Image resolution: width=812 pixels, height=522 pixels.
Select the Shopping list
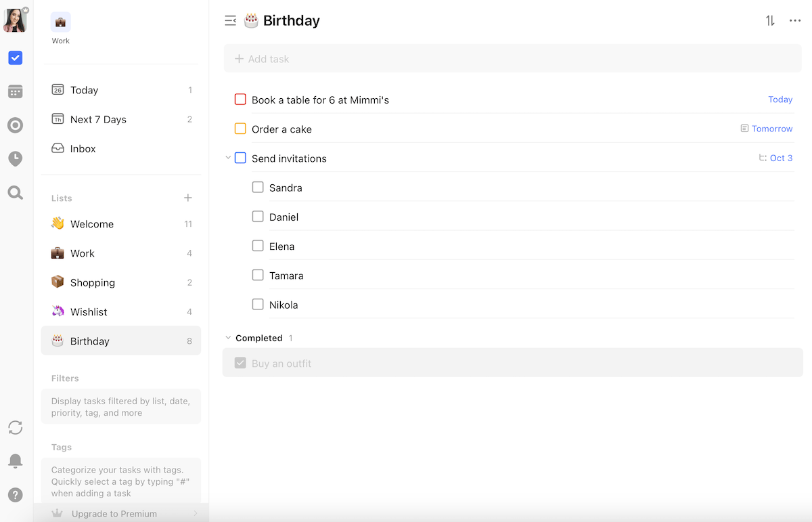[x=92, y=282]
